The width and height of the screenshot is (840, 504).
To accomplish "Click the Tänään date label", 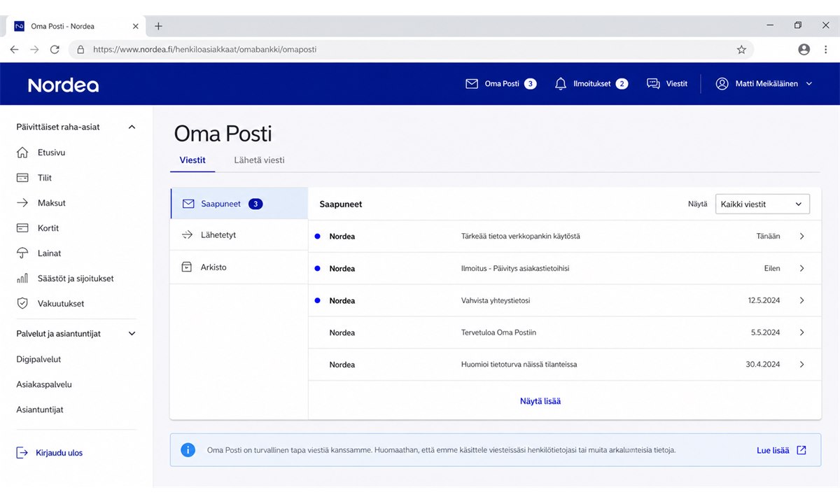I will coord(767,237).
